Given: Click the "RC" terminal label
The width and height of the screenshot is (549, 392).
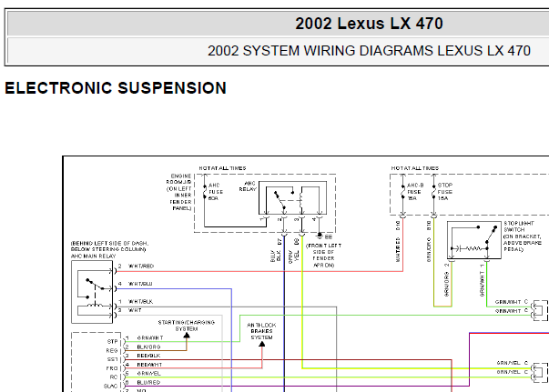Looking at the screenshot, I should tap(114, 377).
